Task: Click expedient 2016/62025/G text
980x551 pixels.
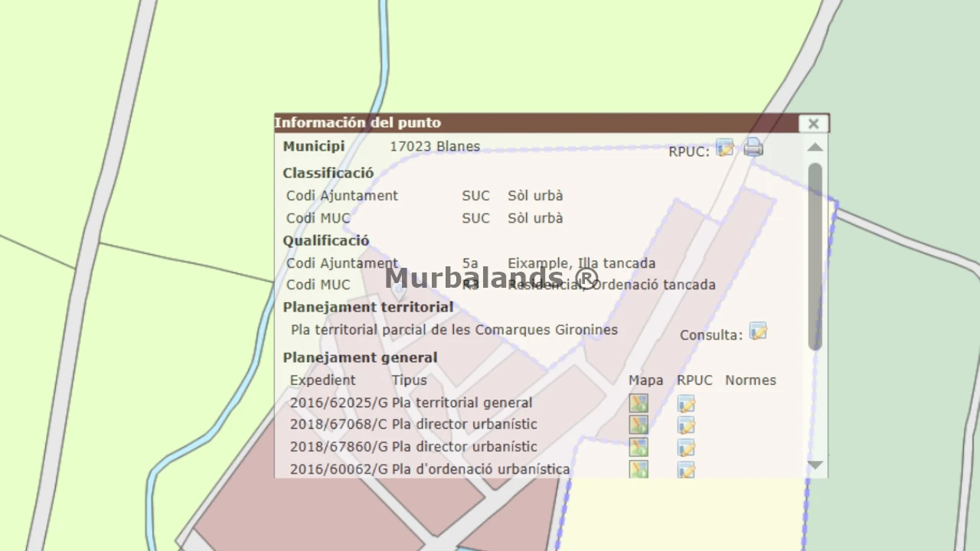Action: tap(338, 403)
